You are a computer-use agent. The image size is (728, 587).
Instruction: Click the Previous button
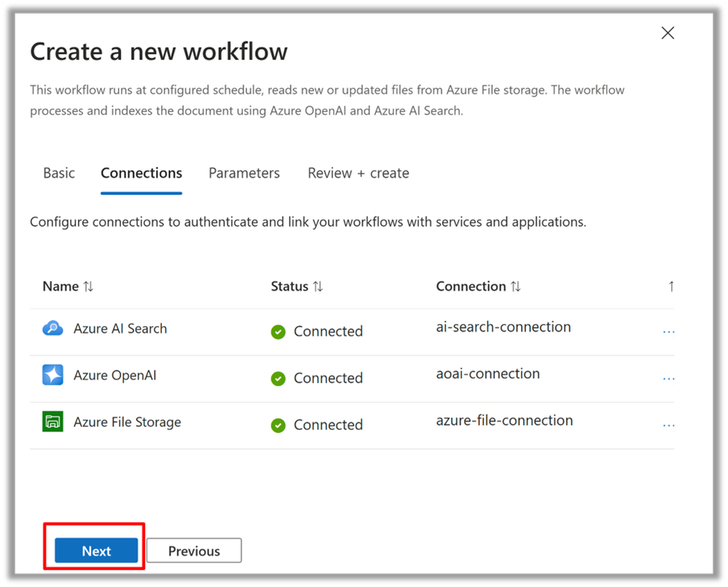coord(194,551)
